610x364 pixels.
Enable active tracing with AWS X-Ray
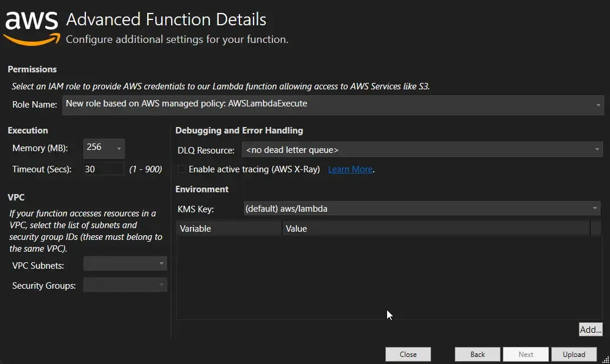[x=182, y=169]
